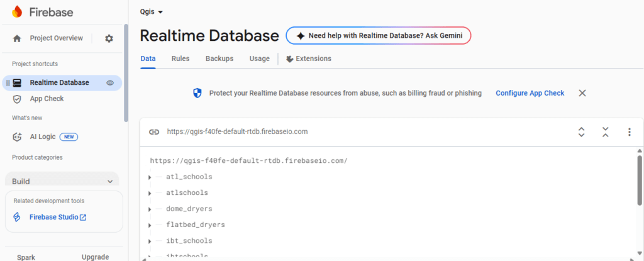644x261 pixels.
Task: Click the database URL field text
Action: pyautogui.click(x=237, y=132)
